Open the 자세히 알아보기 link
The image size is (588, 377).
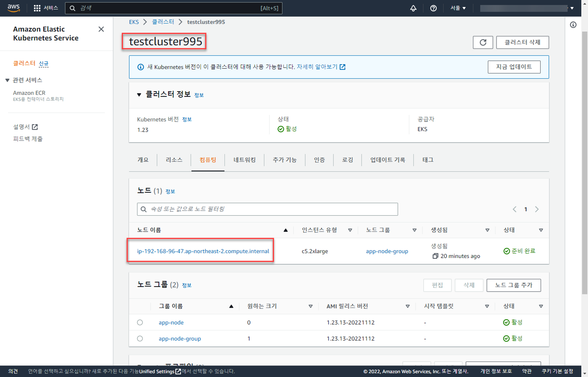click(x=321, y=67)
